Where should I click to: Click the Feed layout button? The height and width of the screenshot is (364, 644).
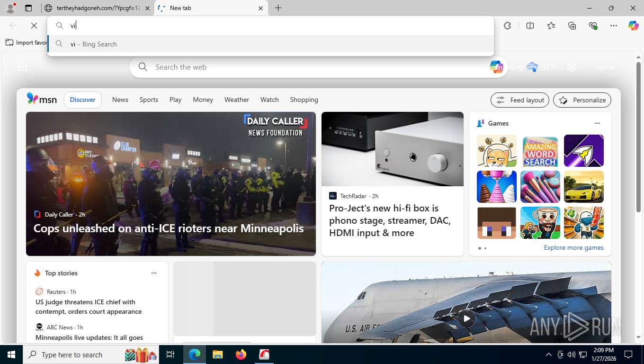click(x=520, y=100)
